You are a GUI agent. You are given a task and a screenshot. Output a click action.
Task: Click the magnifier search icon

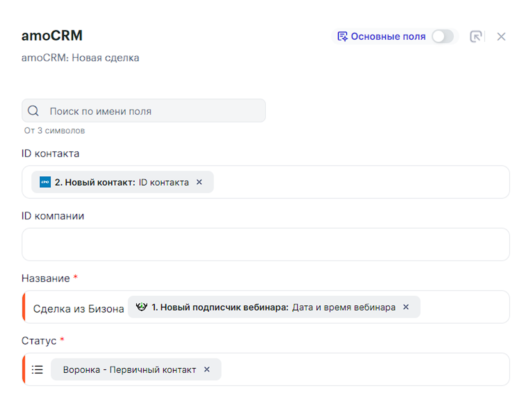(x=33, y=111)
